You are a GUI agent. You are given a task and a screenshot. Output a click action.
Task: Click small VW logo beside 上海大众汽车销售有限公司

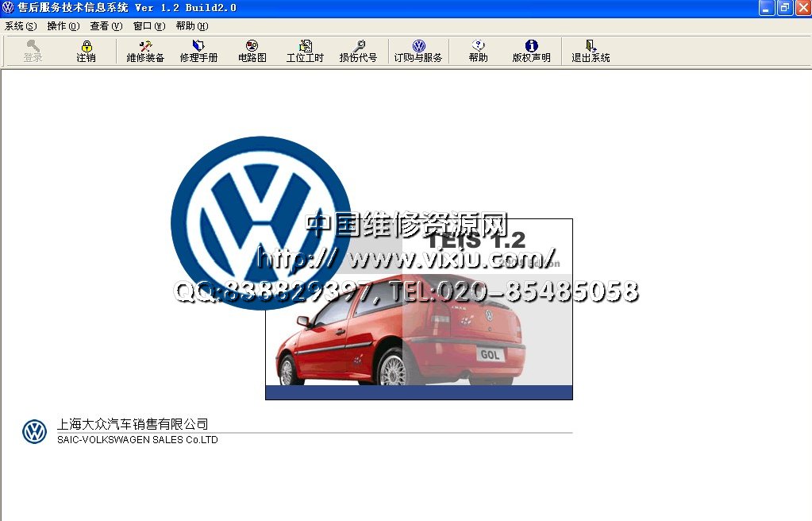click(34, 431)
